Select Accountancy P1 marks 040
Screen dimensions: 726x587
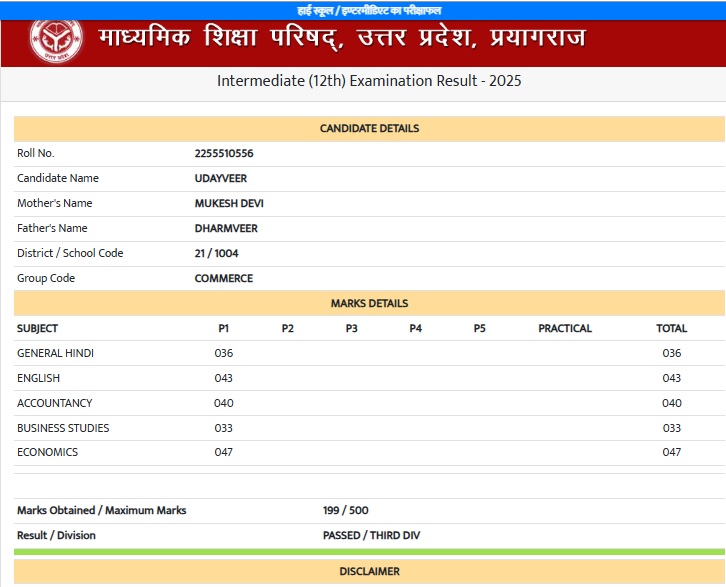click(224, 403)
